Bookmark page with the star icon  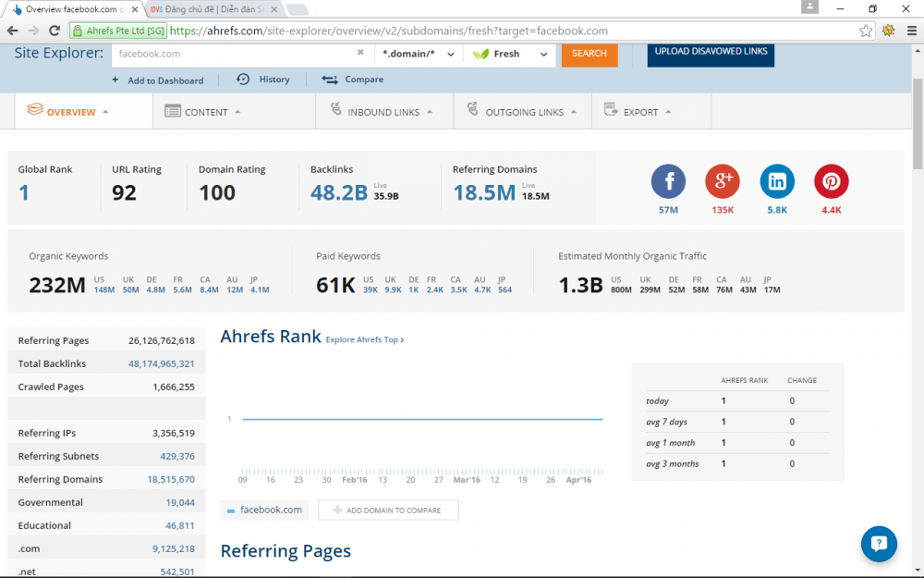pos(866,31)
